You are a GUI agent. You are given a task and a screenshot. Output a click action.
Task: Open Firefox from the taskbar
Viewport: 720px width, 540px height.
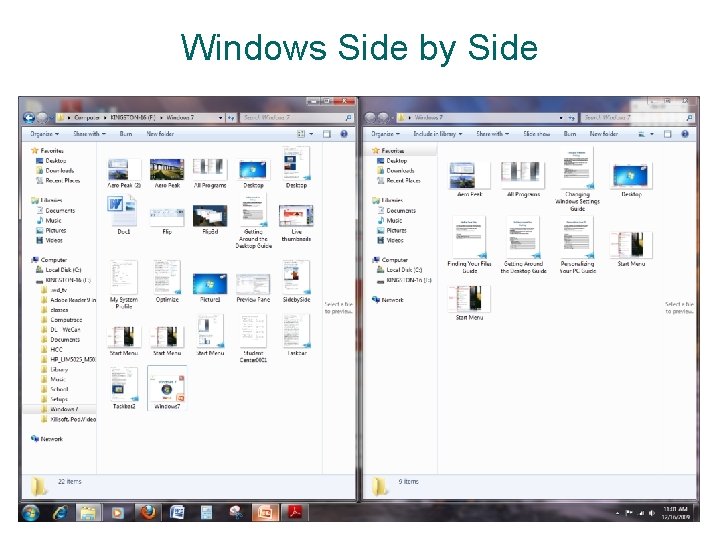(x=148, y=512)
